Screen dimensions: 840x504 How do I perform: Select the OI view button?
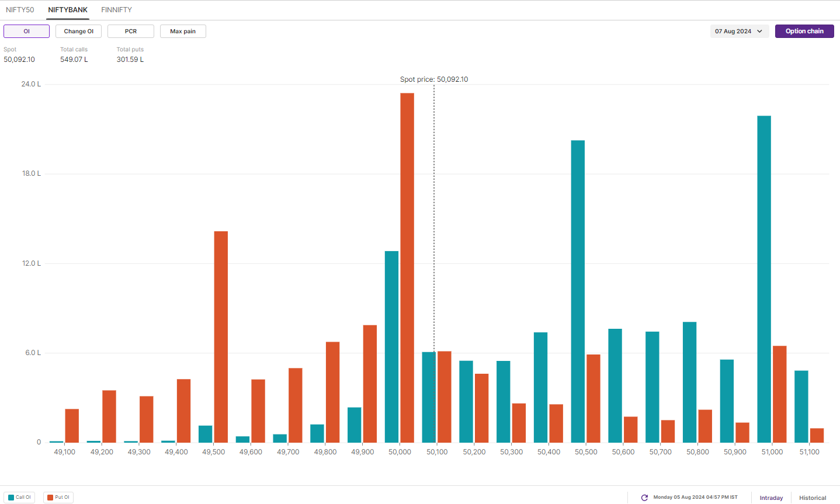point(26,32)
